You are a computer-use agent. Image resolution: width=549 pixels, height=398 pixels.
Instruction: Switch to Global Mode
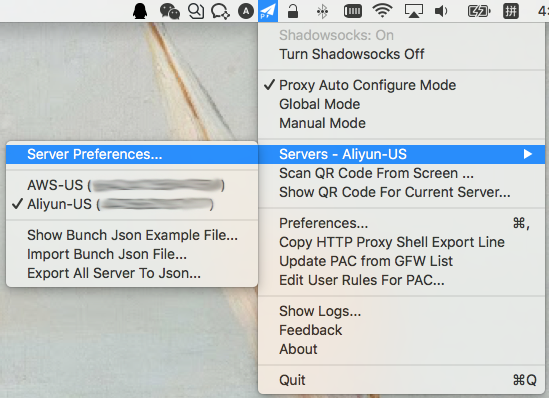pyautogui.click(x=402, y=104)
